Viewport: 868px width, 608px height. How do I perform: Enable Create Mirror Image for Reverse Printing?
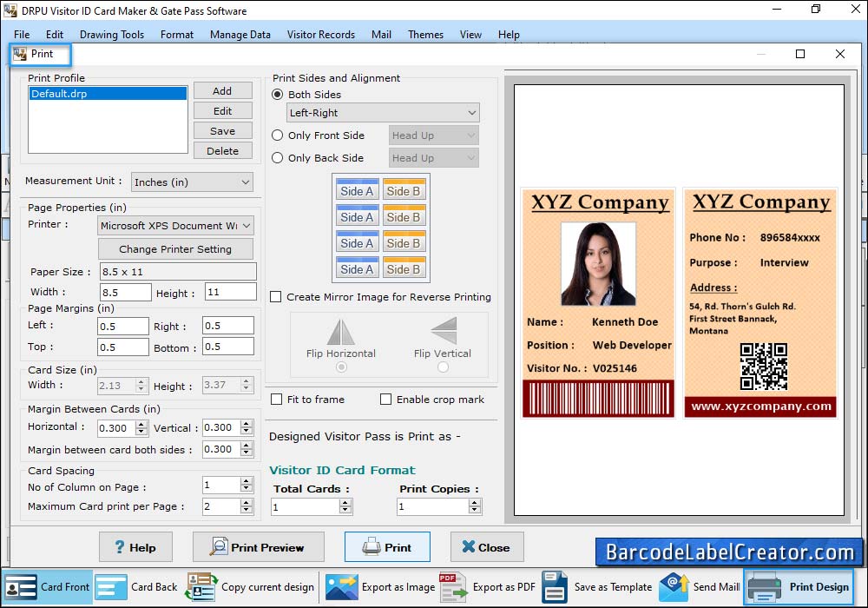tap(276, 297)
